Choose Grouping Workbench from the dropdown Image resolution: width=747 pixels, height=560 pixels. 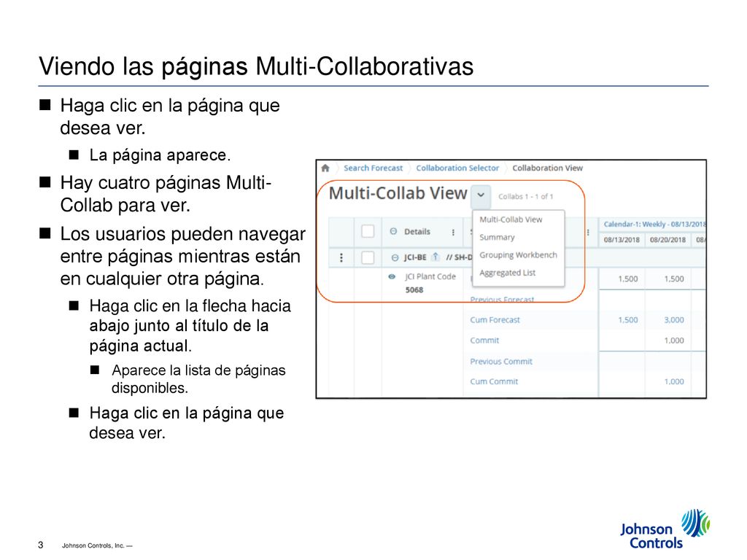click(518, 254)
